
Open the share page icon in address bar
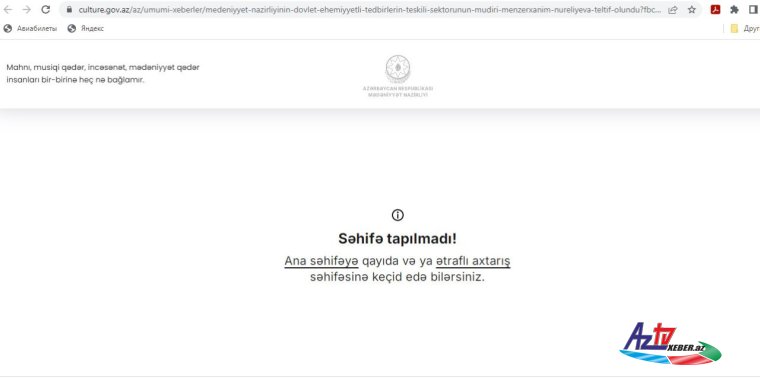[672, 10]
